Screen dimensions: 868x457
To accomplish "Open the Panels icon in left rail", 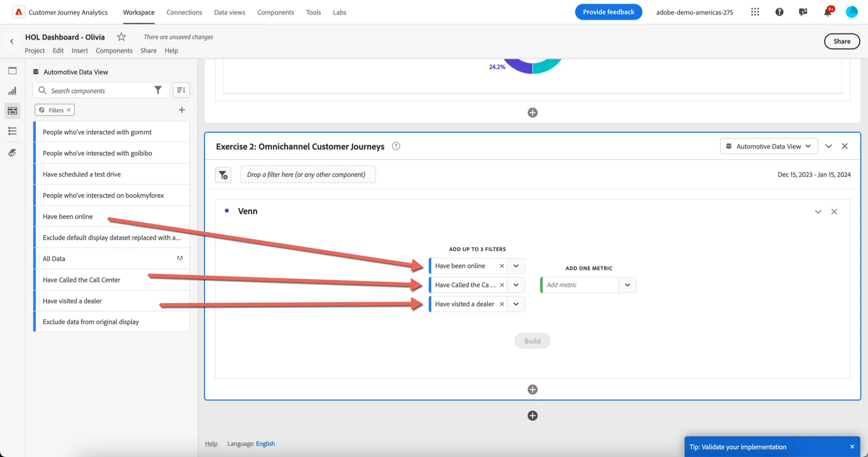I will [13, 71].
